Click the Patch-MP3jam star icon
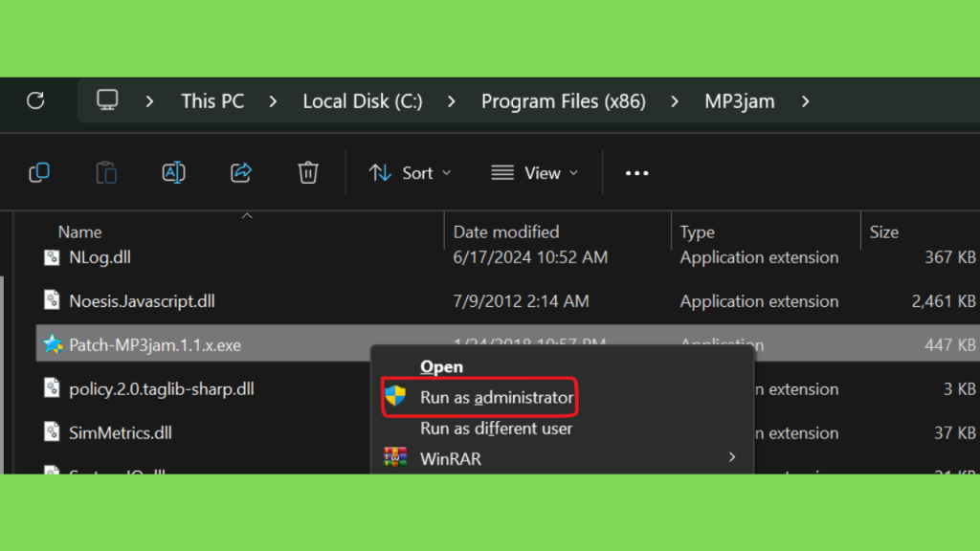The height and width of the screenshot is (551, 980). tap(53, 343)
